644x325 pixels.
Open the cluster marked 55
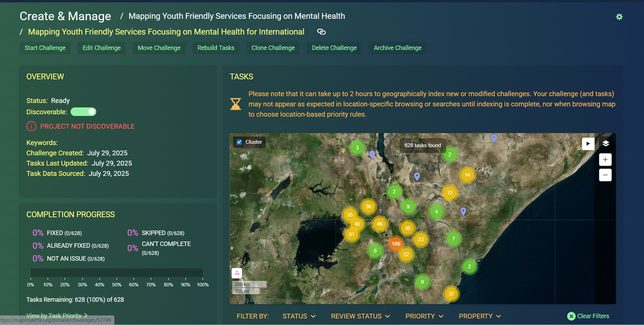click(x=350, y=215)
